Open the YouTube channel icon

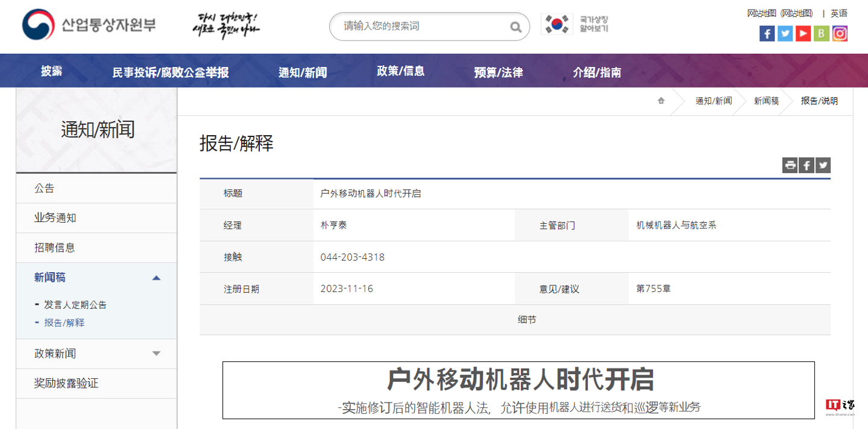pos(803,33)
